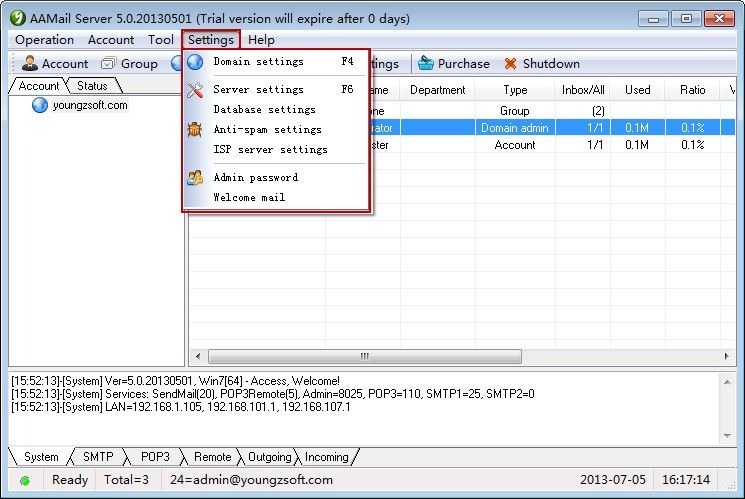Image resolution: width=745 pixels, height=499 pixels.
Task: Switch to the POP3 log tab
Action: [155, 457]
